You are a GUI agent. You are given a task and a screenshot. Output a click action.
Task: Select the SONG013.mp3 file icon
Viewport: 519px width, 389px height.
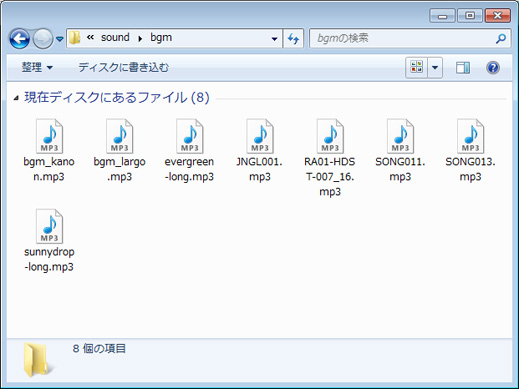[471, 136]
